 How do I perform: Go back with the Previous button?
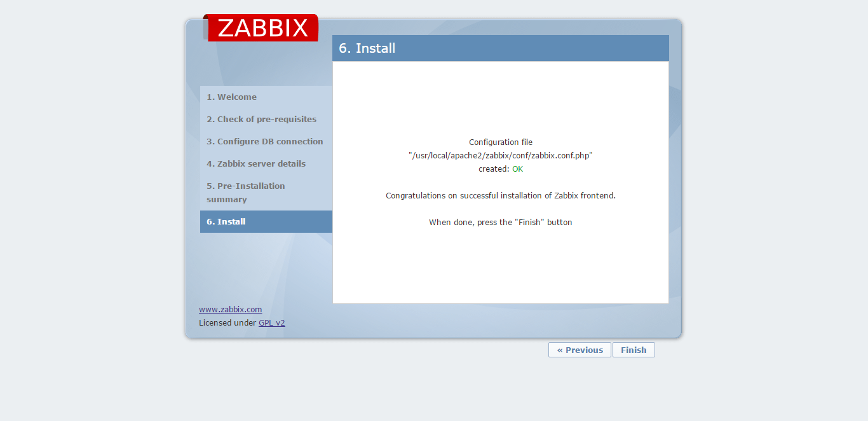[x=580, y=350]
